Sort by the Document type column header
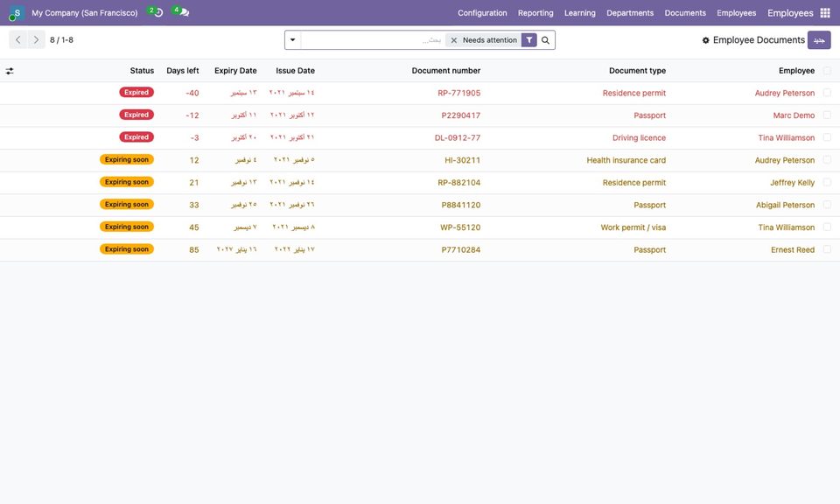 pos(638,71)
